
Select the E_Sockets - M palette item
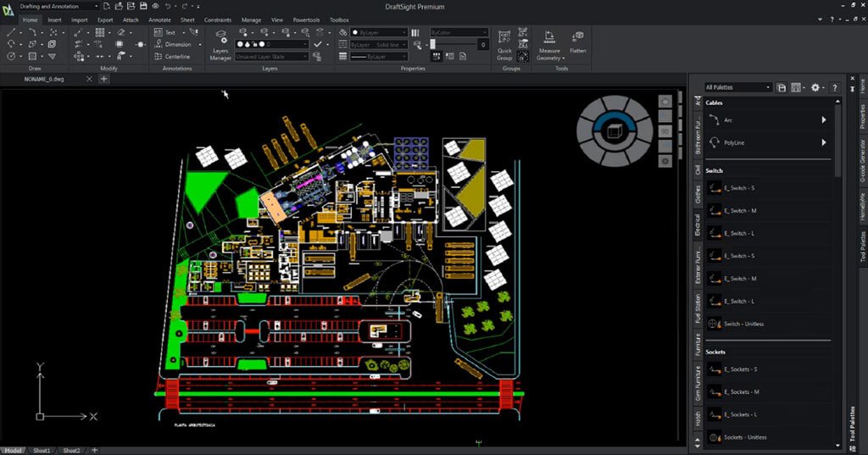[741, 391]
